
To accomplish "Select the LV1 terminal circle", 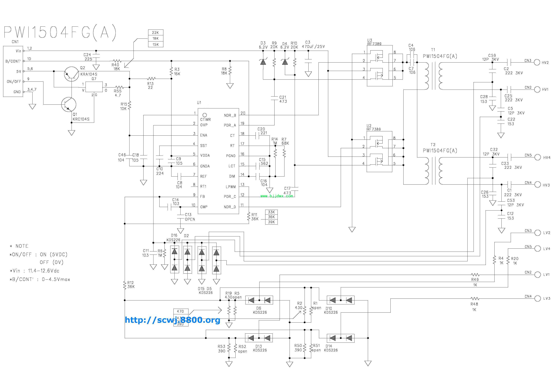I will click(x=537, y=274).
